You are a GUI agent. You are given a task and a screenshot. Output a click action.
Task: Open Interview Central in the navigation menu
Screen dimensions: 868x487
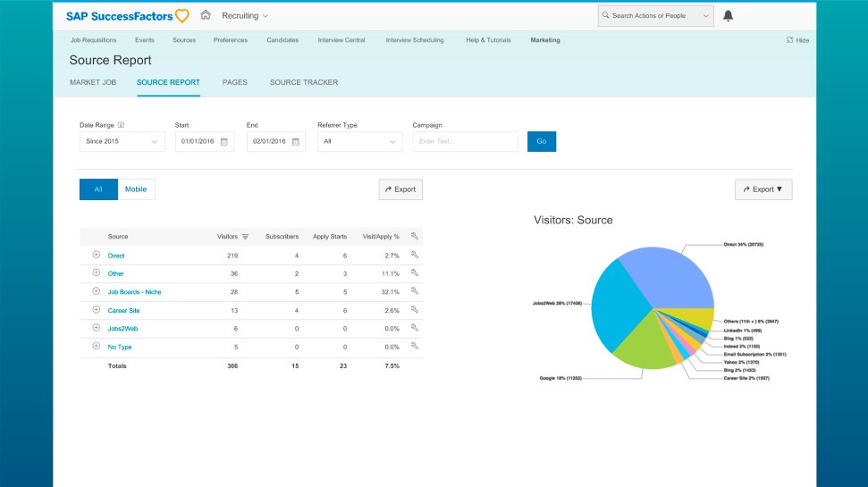(x=342, y=40)
